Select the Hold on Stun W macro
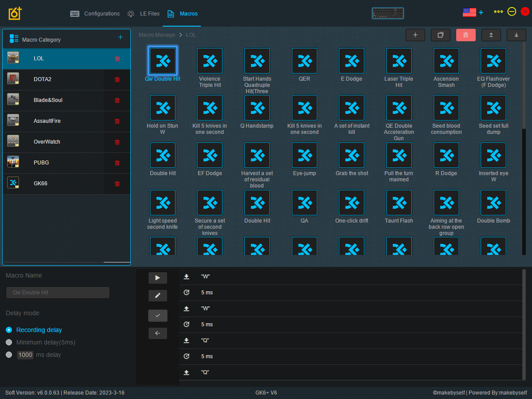The image size is (532, 399). [163, 108]
